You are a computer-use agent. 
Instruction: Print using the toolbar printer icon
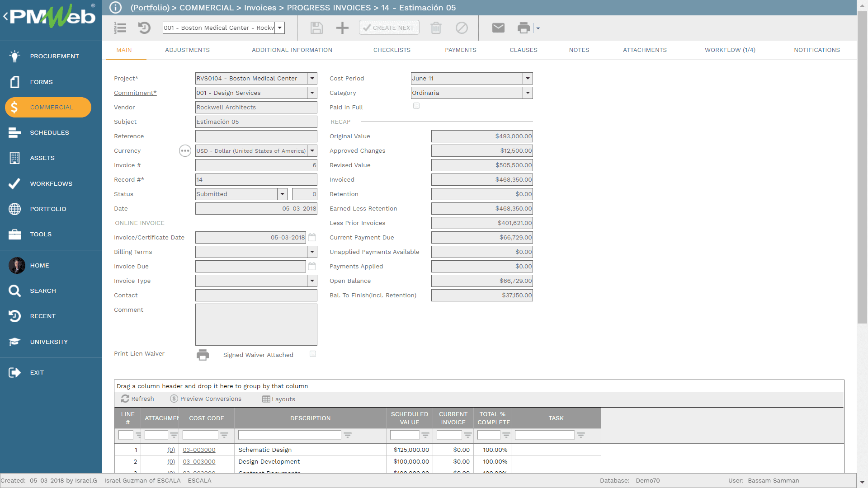(x=524, y=28)
